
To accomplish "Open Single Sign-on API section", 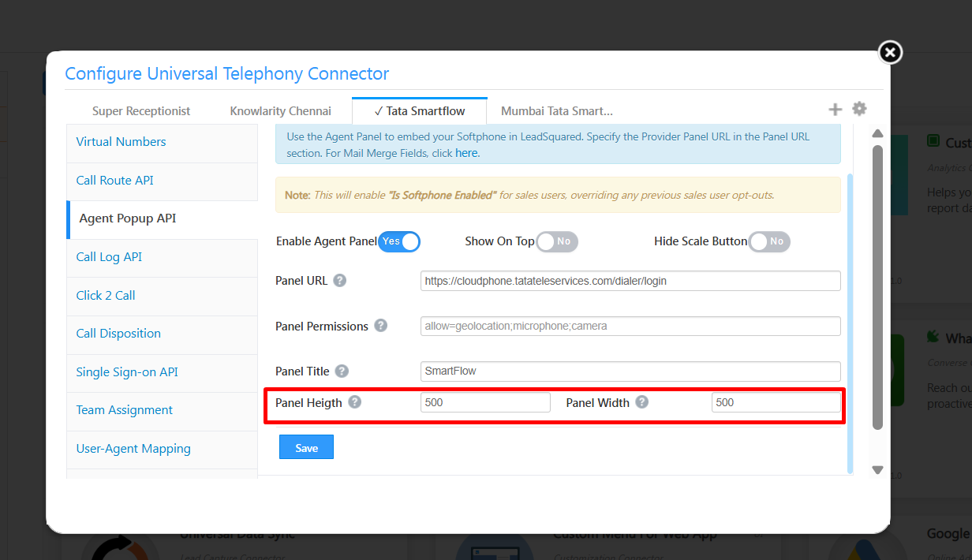I will (x=163, y=372).
